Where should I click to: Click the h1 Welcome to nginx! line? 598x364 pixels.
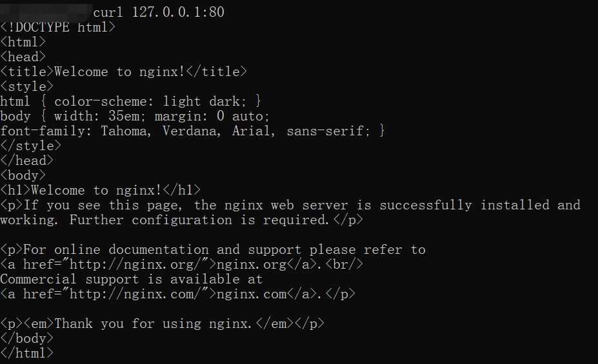100,191
